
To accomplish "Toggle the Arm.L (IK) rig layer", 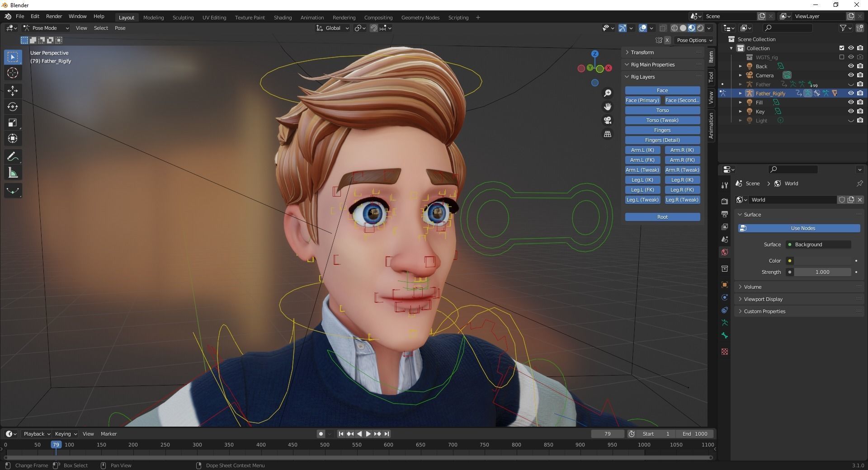I will coord(642,150).
